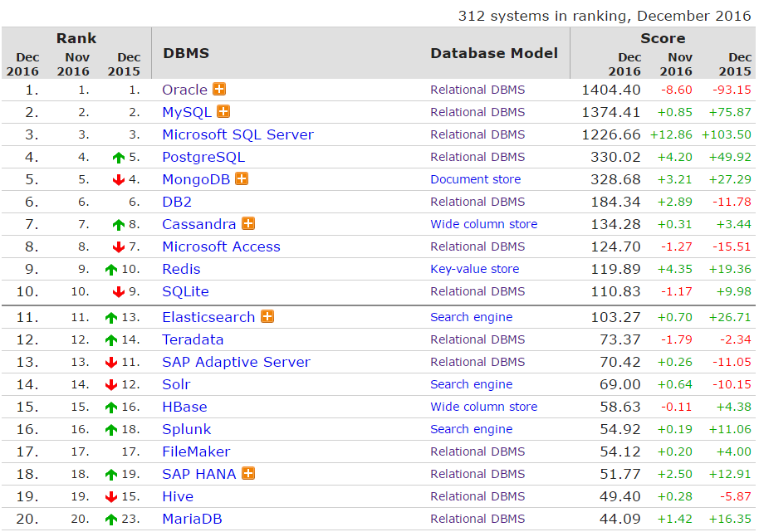Click the score value 1404.40
This screenshot has height=532, width=759.
(611, 90)
